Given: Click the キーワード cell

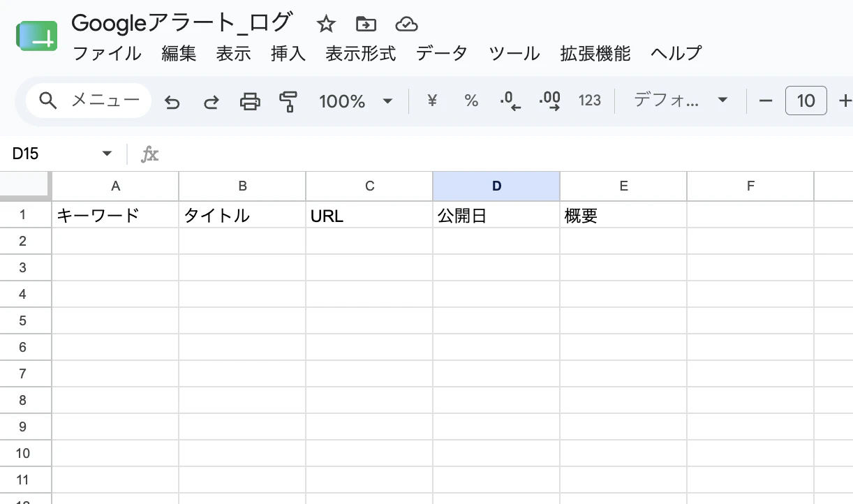Looking at the screenshot, I should pyautogui.click(x=115, y=215).
